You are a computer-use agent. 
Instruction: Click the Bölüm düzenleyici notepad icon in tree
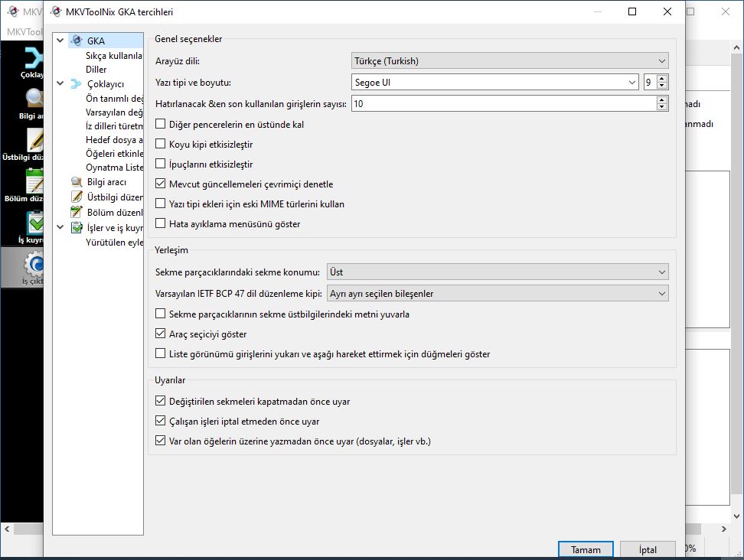tap(77, 212)
